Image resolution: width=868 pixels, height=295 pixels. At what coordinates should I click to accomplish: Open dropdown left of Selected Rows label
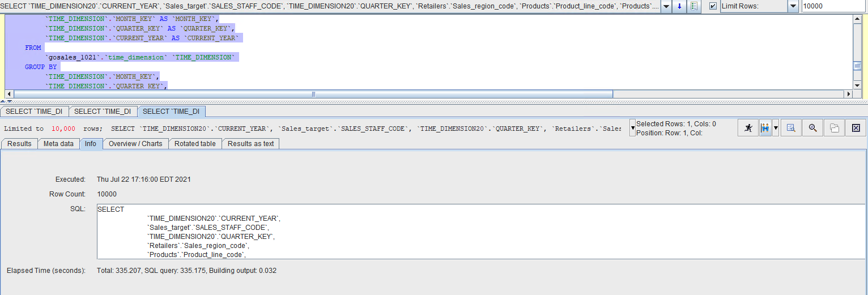(x=632, y=129)
